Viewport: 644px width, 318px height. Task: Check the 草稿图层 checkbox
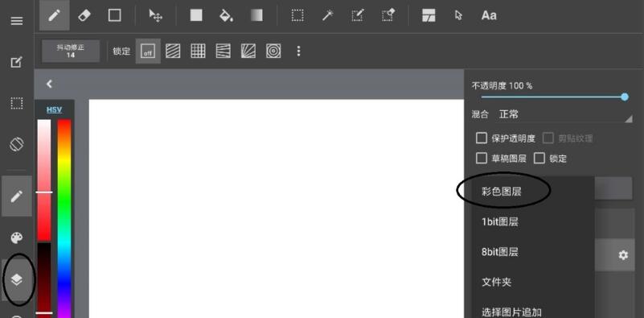click(x=482, y=158)
